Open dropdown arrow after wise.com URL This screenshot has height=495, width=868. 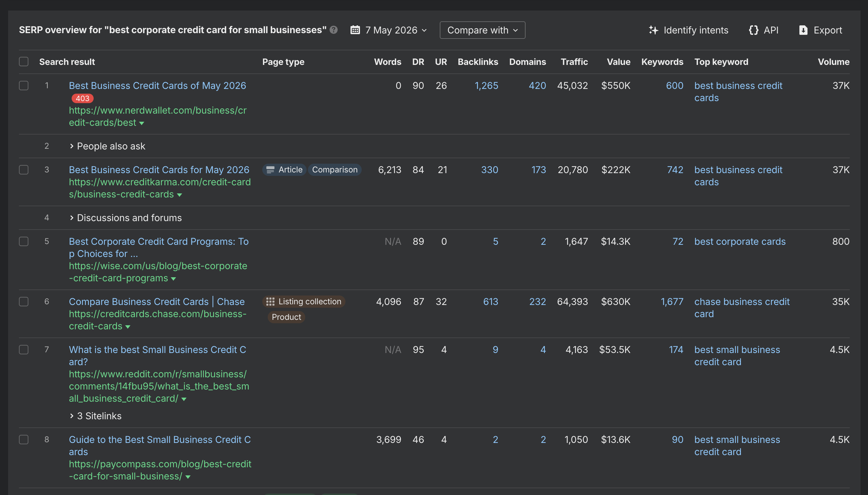click(x=173, y=279)
